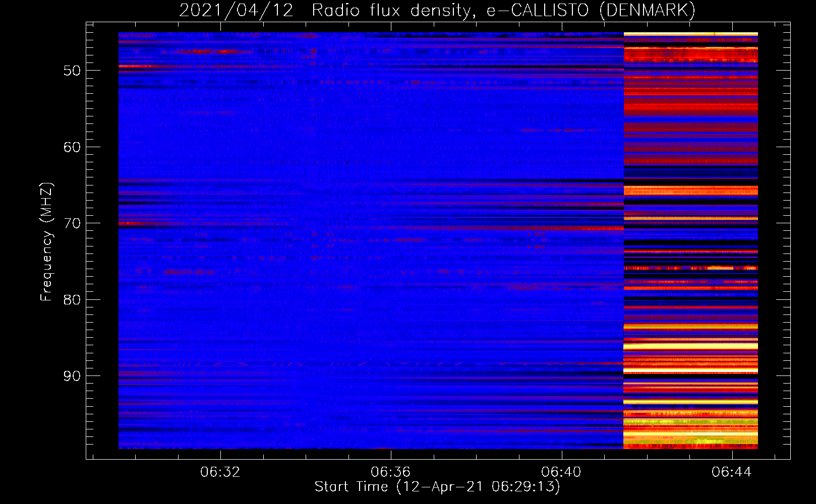Image resolution: width=816 pixels, height=504 pixels.
Task: Click the 'Frequency (MHZ)' axis label
Action: (x=46, y=242)
